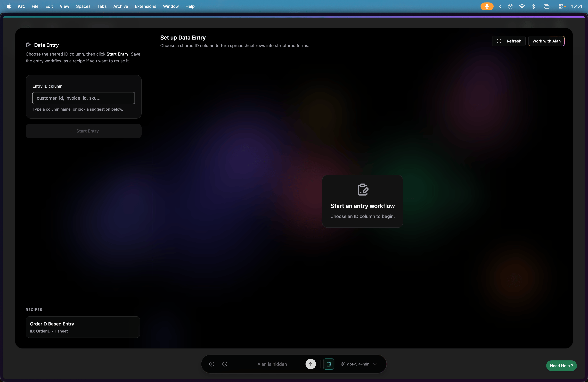Screen dimensions: 588x382
Task: Click the round status icon left of Wi-Fi
Action: (x=510, y=6)
